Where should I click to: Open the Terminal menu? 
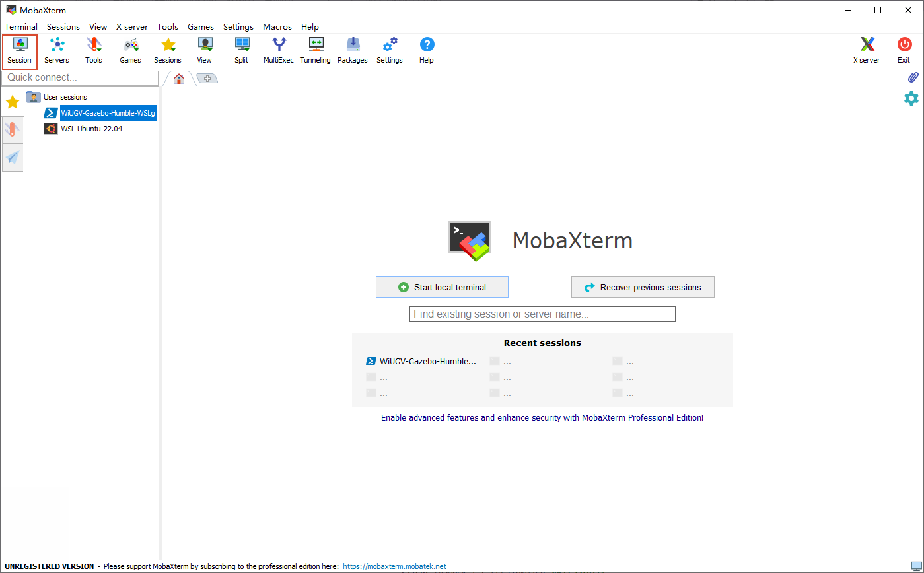pyautogui.click(x=21, y=27)
